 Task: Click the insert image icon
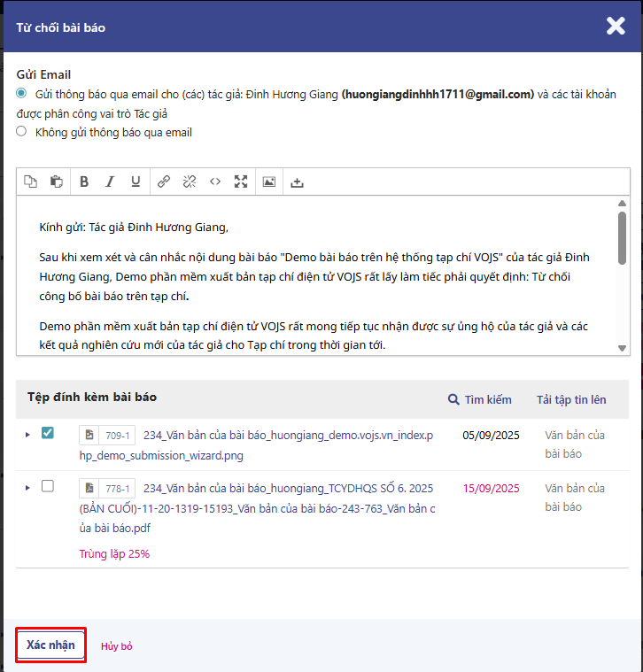pyautogui.click(x=269, y=182)
